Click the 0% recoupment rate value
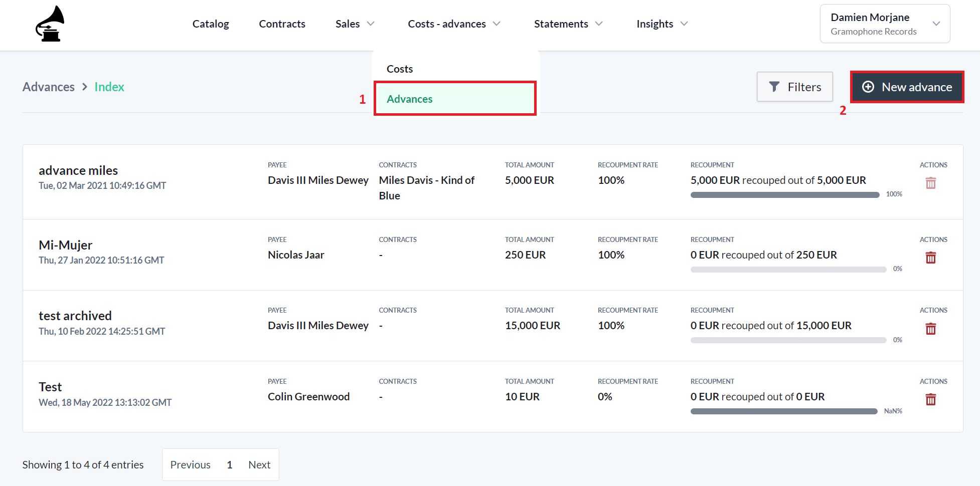This screenshot has width=980, height=486. click(605, 396)
